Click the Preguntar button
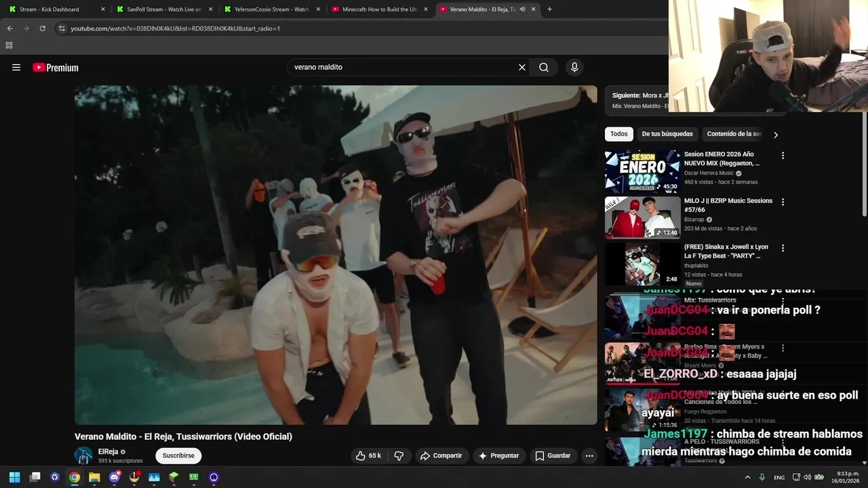The height and width of the screenshot is (488, 868). (x=498, y=455)
